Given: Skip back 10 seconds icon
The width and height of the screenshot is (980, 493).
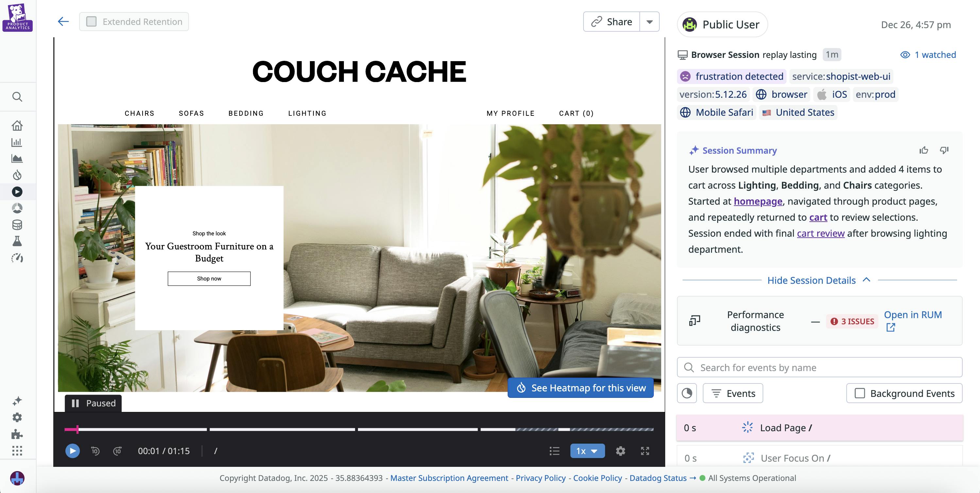Looking at the screenshot, I should pyautogui.click(x=95, y=451).
